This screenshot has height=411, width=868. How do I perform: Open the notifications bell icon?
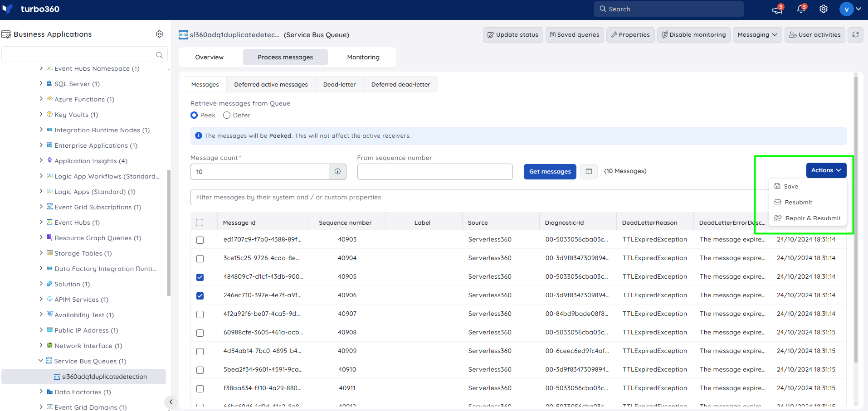[x=801, y=9]
